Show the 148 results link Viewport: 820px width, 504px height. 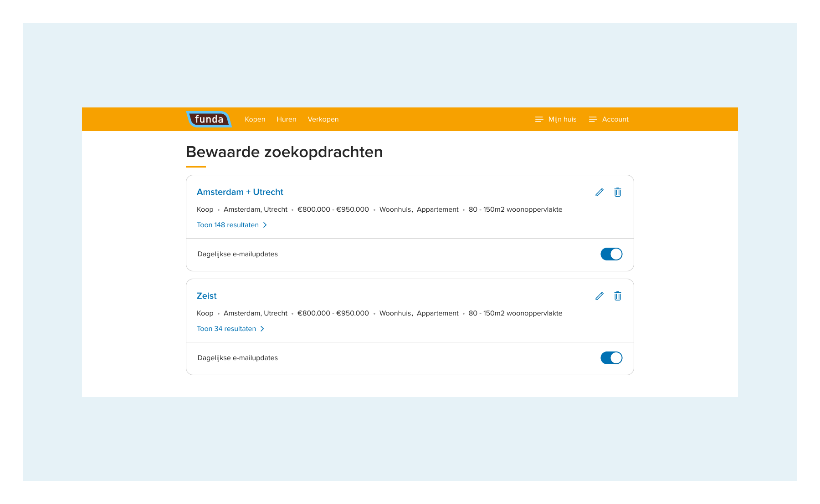tap(228, 225)
